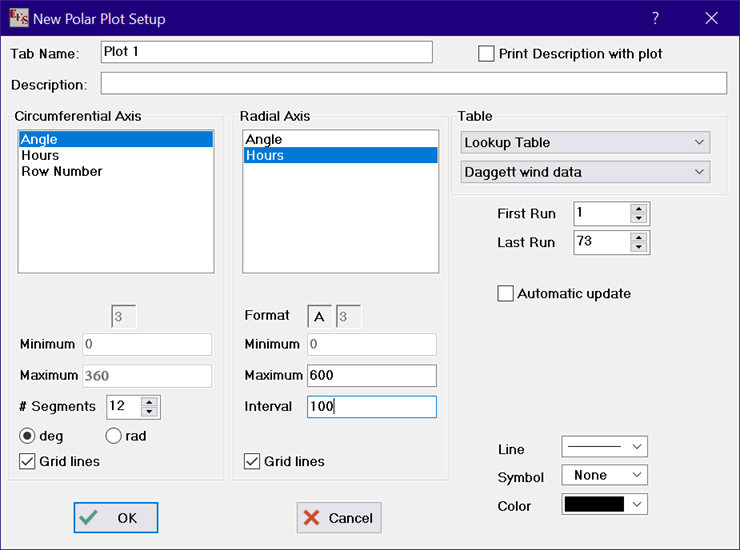Select the deg radio button

[28, 436]
